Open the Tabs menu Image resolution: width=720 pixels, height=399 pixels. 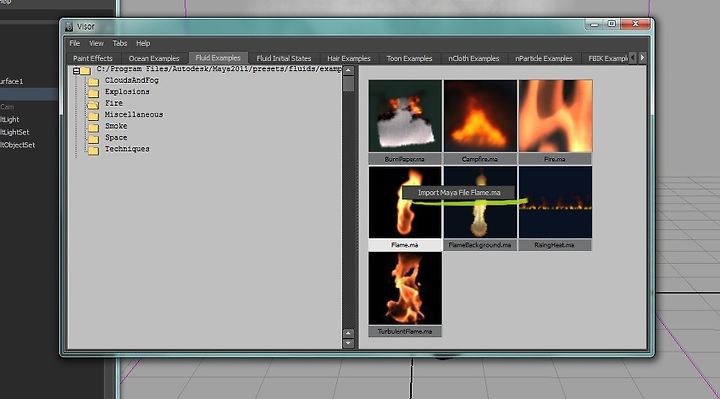120,43
